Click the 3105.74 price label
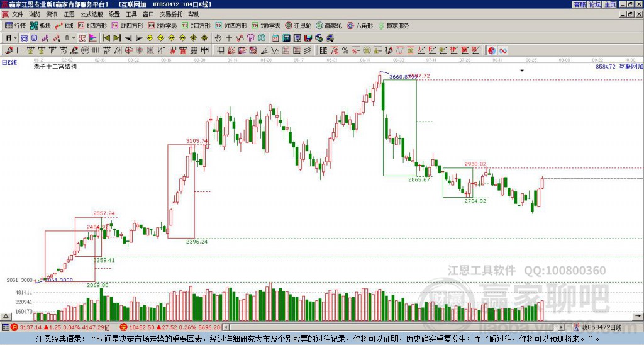The height and width of the screenshot is (345, 644). 197,140
